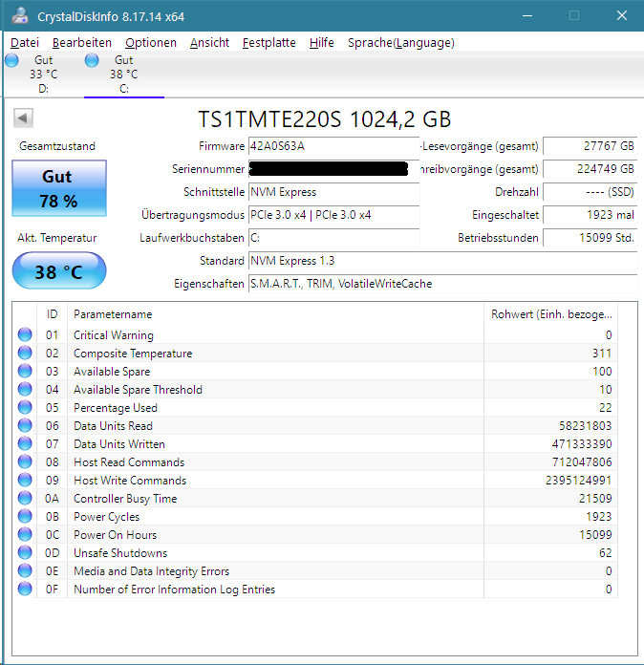Select Data Units Read raw value 58231803

point(586,426)
